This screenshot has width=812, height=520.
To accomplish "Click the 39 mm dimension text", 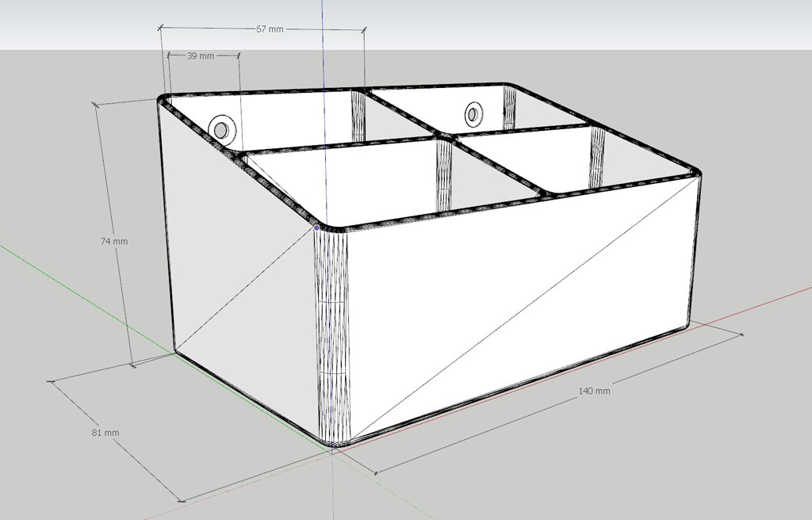I will pos(201,55).
